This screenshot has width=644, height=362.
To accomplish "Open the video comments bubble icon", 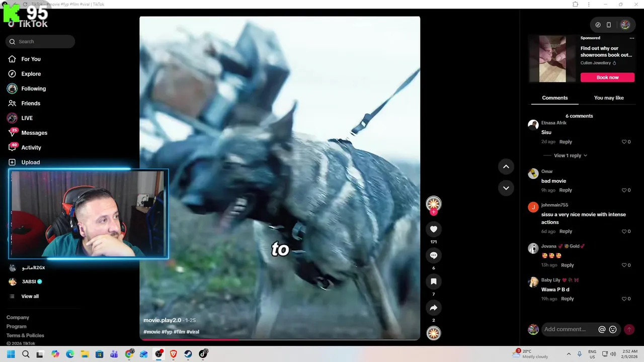I will pos(433,255).
